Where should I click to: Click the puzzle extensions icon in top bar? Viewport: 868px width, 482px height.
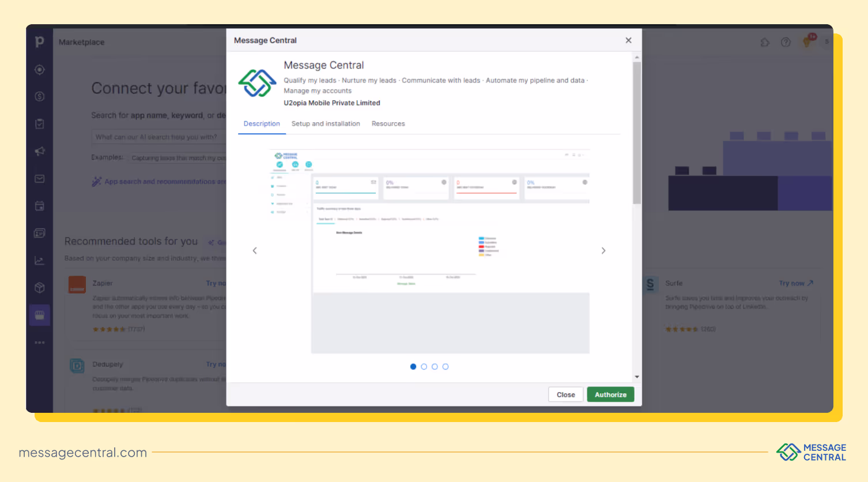coord(765,42)
